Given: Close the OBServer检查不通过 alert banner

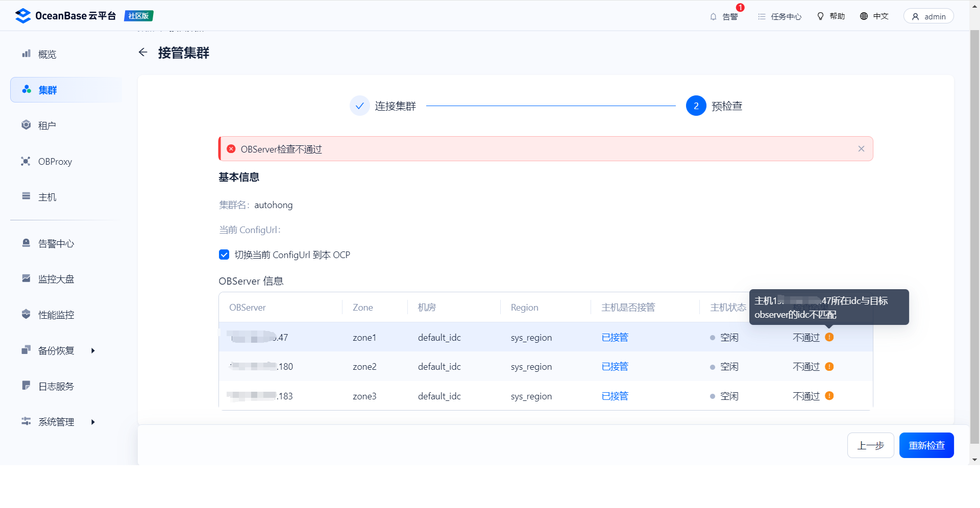Looking at the screenshot, I should click(x=861, y=149).
